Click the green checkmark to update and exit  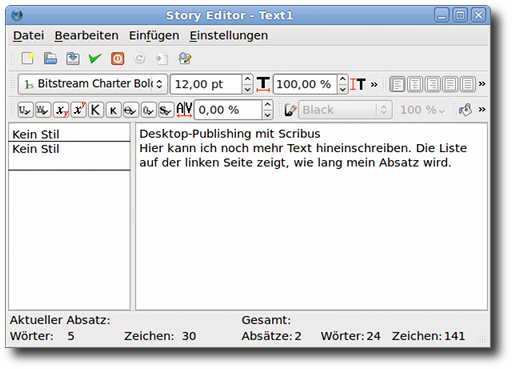(x=95, y=59)
